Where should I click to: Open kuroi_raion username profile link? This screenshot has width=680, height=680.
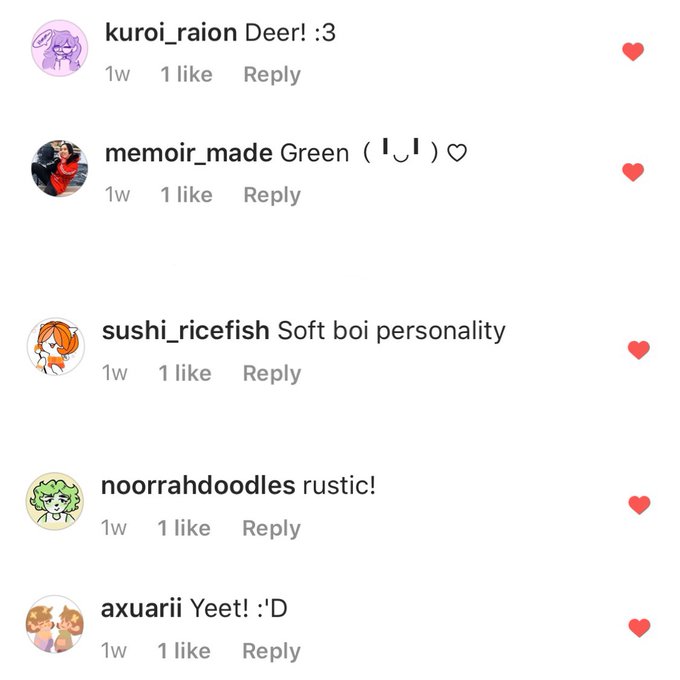coord(171,33)
